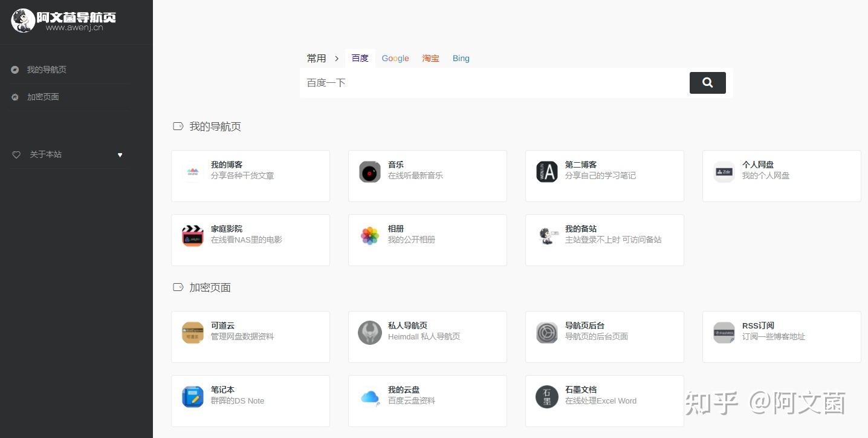
Task: Click the 主站登录不上时 可访问备站 text
Action: (614, 240)
